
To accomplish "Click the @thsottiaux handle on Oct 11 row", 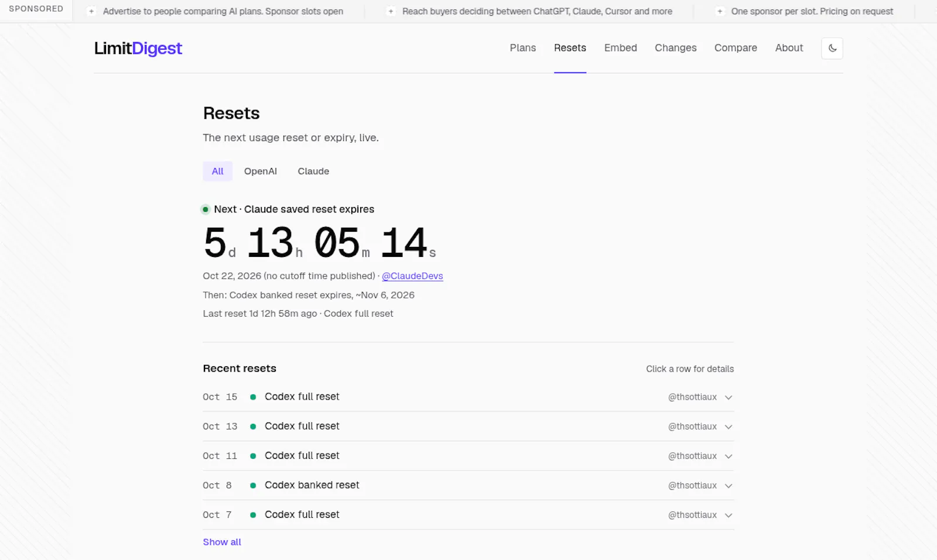I will click(692, 456).
